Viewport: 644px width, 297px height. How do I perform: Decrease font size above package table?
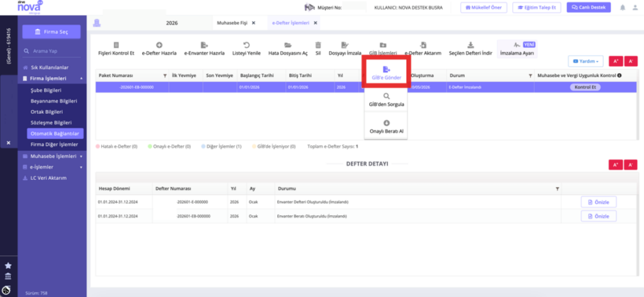(630, 61)
